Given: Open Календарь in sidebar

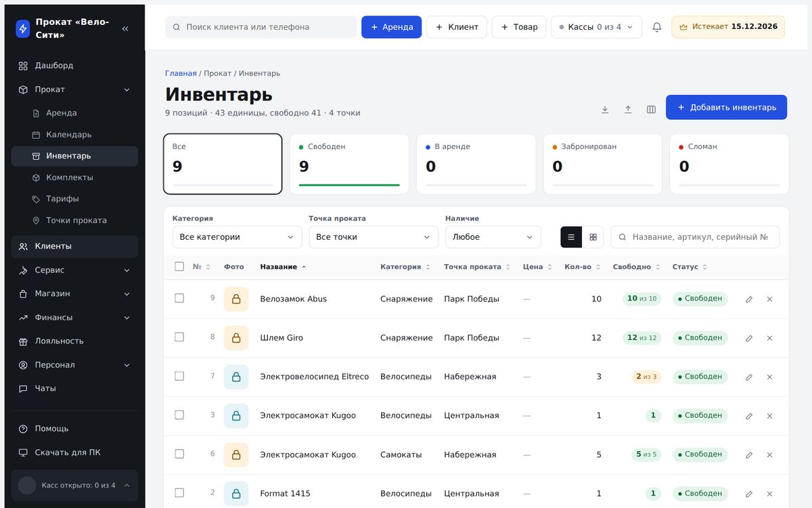Looking at the screenshot, I should point(74,135).
